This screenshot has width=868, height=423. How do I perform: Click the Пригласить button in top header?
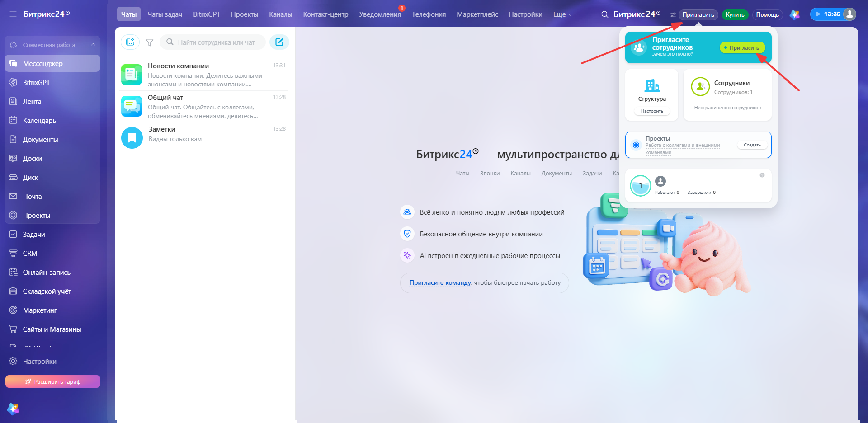[698, 15]
